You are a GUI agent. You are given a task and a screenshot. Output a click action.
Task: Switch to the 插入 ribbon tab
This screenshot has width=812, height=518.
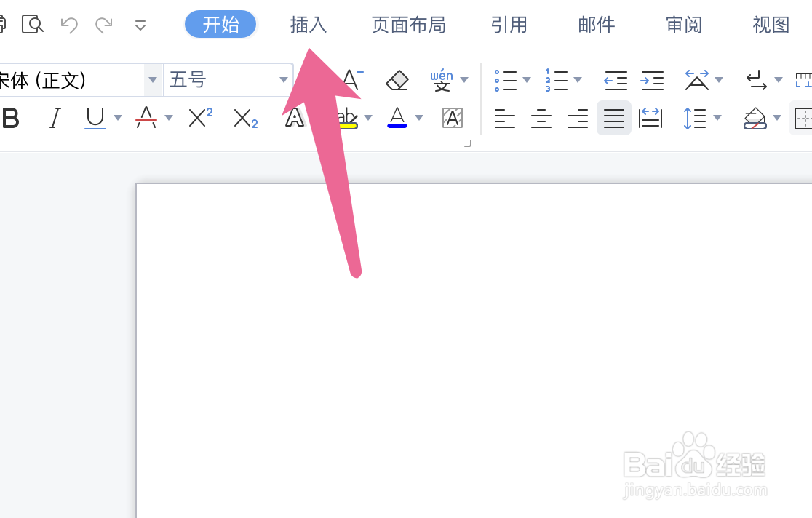pos(308,24)
